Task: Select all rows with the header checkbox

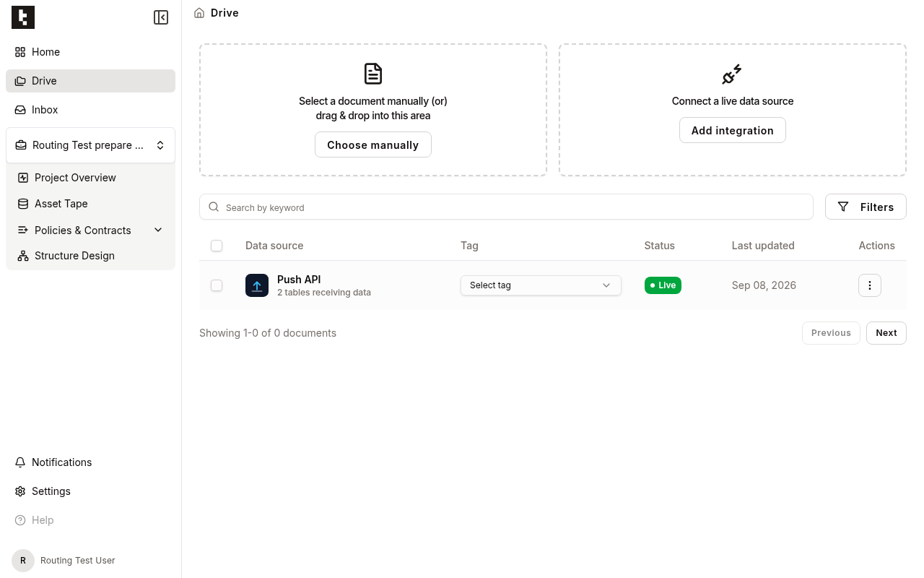Action: [x=217, y=246]
